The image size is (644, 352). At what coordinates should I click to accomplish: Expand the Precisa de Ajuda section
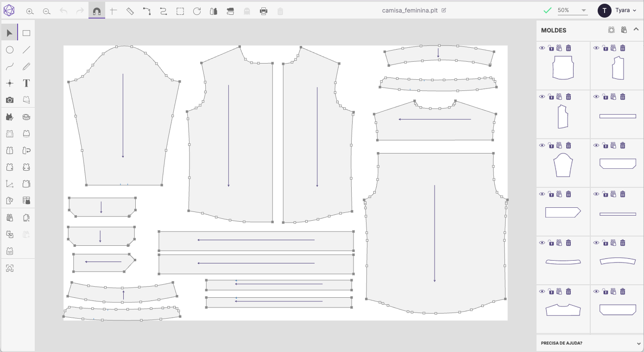click(x=639, y=344)
